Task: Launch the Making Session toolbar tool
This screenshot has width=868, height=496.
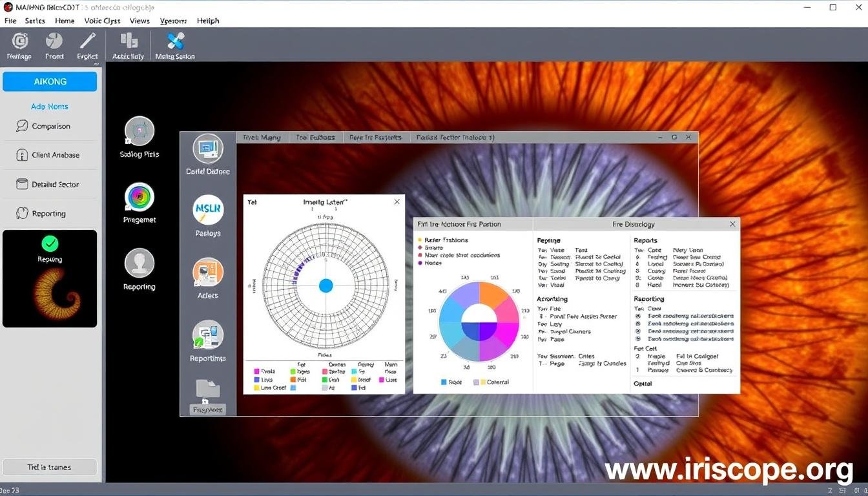Action: [x=174, y=44]
